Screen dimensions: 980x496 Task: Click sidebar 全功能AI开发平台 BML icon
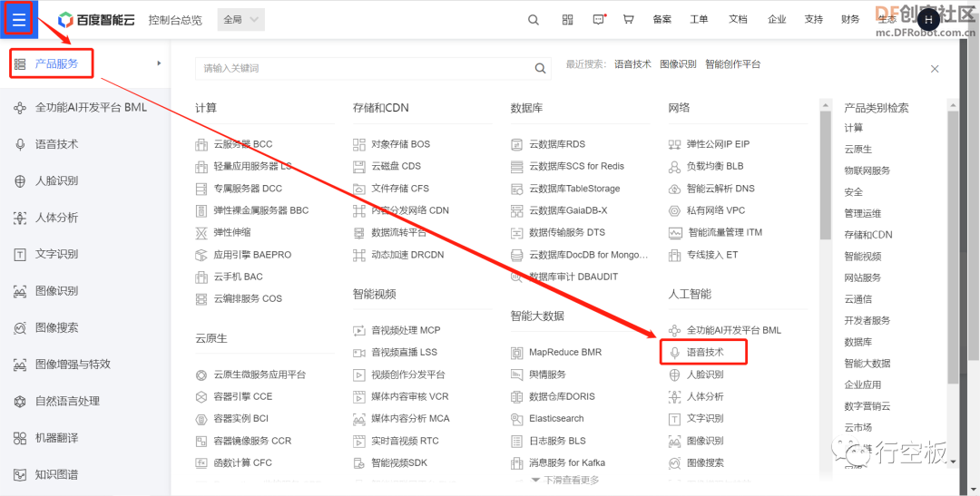20,107
